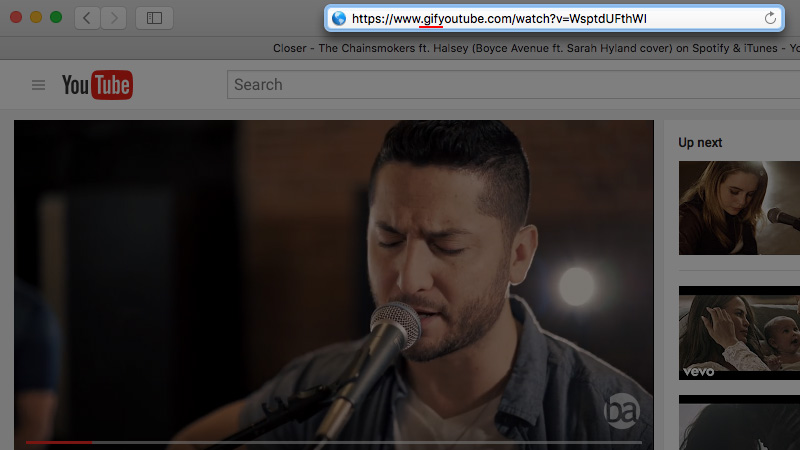Close the Safari window
This screenshot has height=450, width=800.
point(16,17)
